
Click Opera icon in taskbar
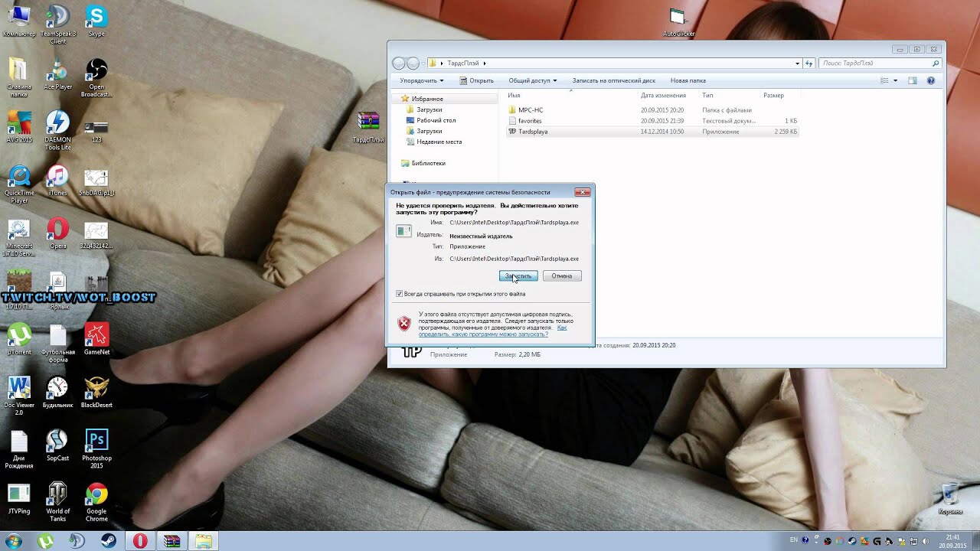coord(140,541)
